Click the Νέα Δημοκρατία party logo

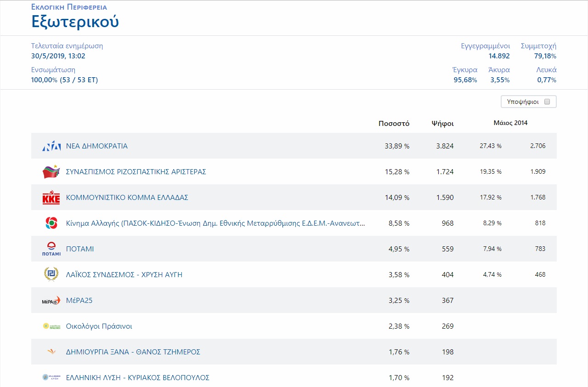[51, 146]
